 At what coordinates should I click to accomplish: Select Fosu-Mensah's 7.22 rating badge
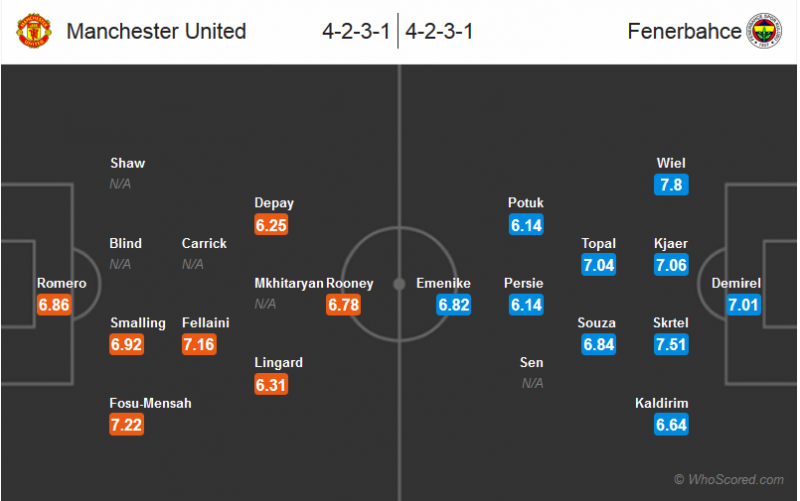[127, 424]
